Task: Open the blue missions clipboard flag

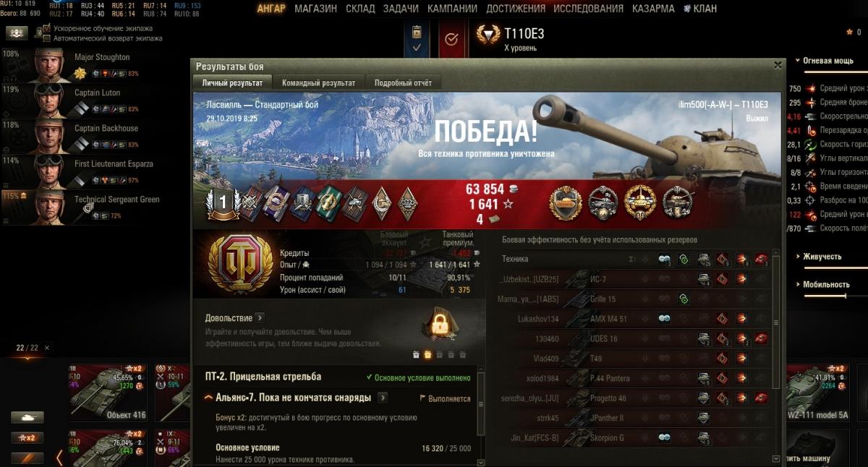Action: [417, 38]
